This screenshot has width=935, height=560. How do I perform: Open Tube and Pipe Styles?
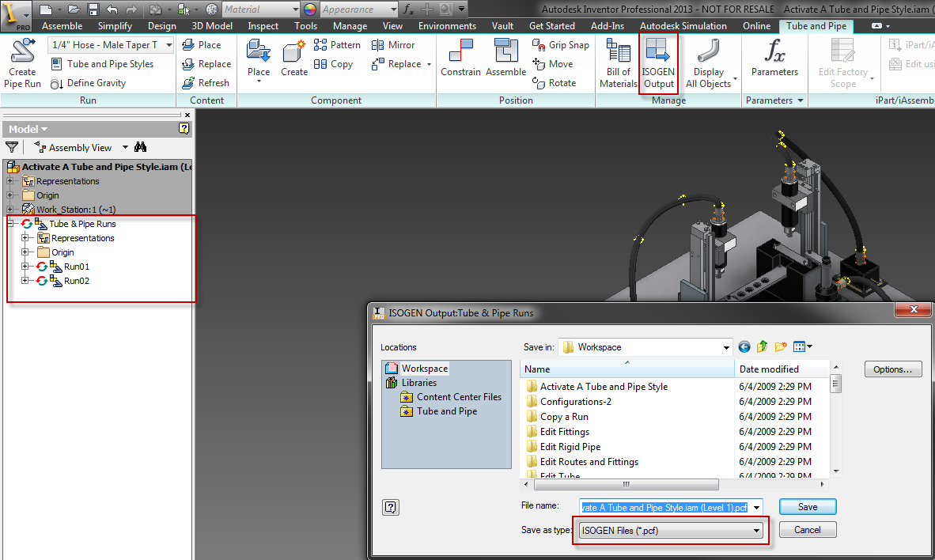[x=103, y=64]
